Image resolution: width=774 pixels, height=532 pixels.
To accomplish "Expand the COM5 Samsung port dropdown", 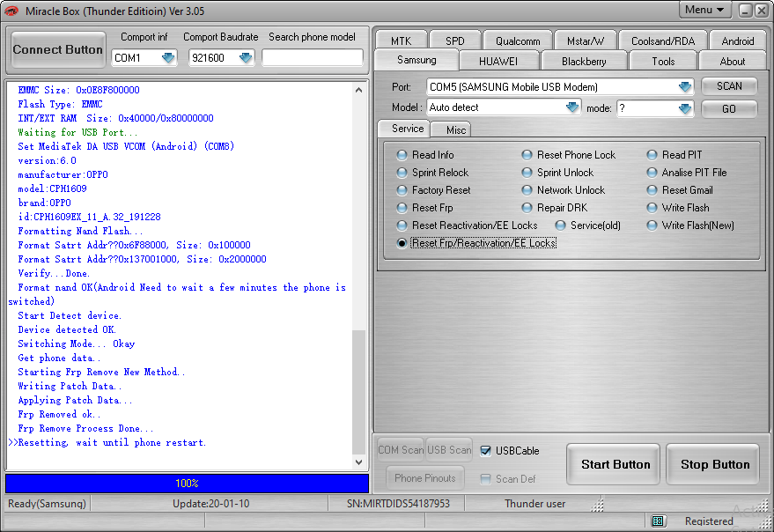I will click(x=685, y=87).
